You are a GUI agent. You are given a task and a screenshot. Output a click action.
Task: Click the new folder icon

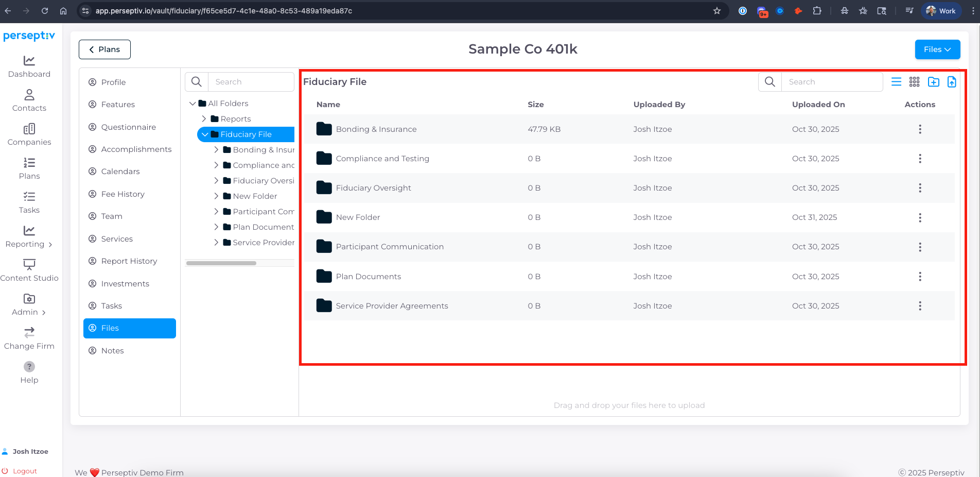933,82
